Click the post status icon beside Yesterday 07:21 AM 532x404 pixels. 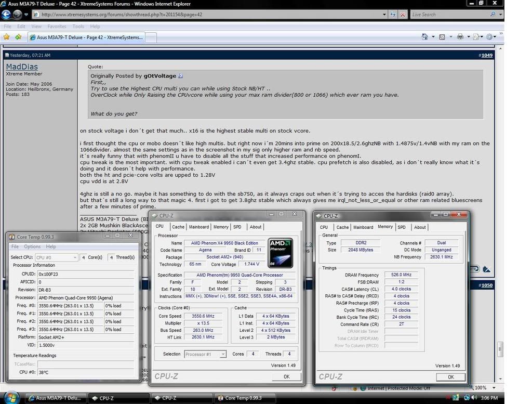pyautogui.click(x=7, y=55)
